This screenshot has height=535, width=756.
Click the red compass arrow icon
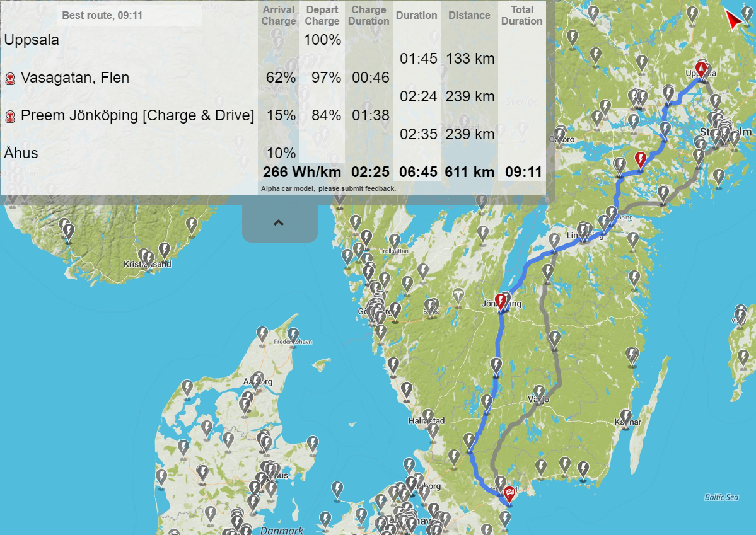(x=734, y=20)
